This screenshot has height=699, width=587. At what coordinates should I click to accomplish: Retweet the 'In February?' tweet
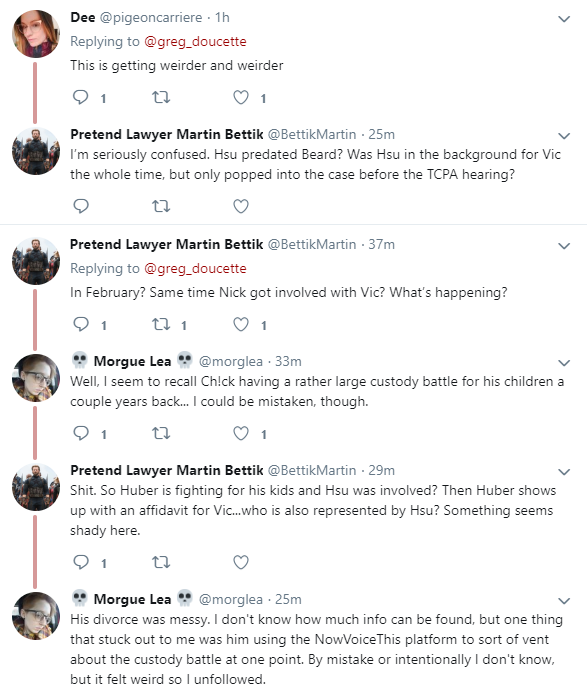click(x=161, y=324)
